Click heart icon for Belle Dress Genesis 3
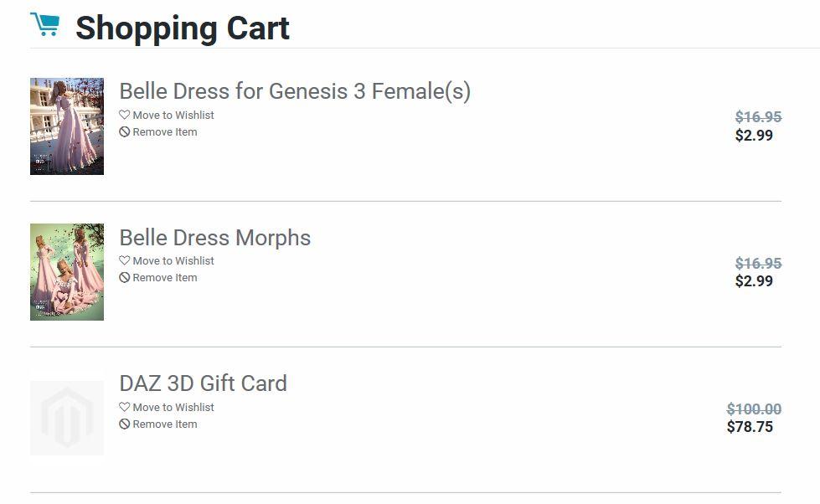 pyautogui.click(x=125, y=115)
